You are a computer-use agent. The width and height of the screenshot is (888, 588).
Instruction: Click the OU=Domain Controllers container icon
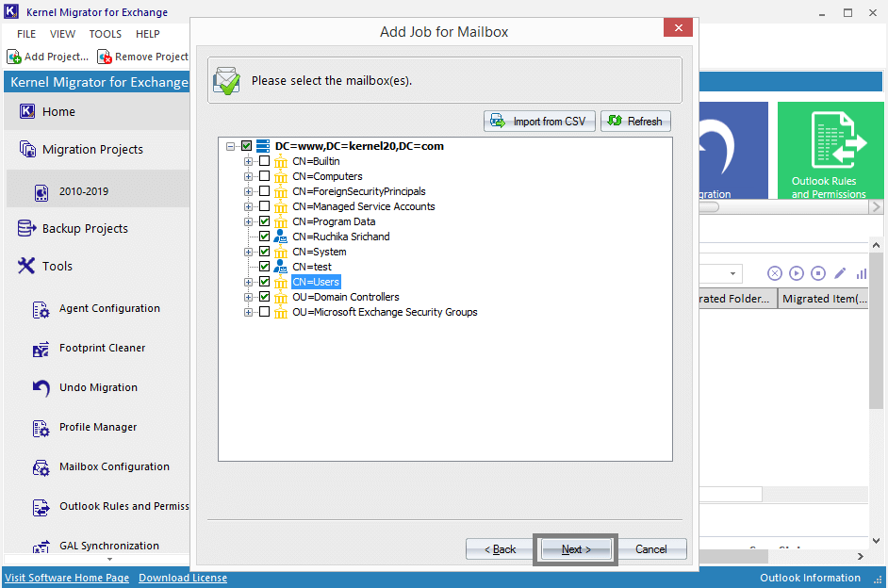click(x=281, y=297)
